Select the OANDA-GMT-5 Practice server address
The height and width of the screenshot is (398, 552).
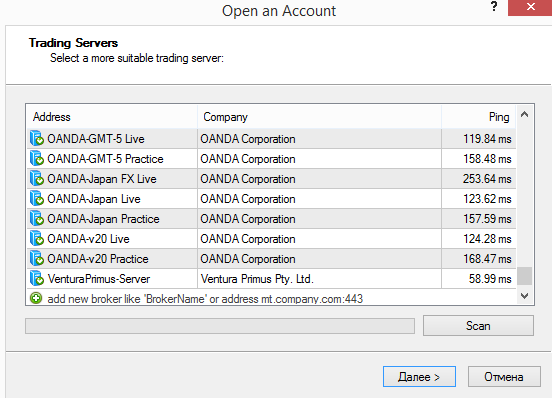point(105,159)
